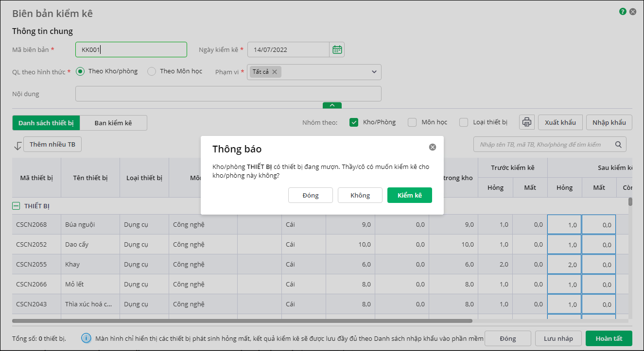The image size is (644, 351).
Task: Remove the Tất cả tag
Action: pyautogui.click(x=275, y=72)
